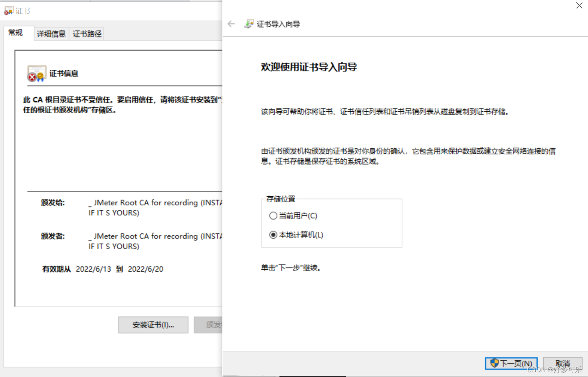
Task: Click the wizard icon beside 证书导入向导 title
Action: click(249, 24)
